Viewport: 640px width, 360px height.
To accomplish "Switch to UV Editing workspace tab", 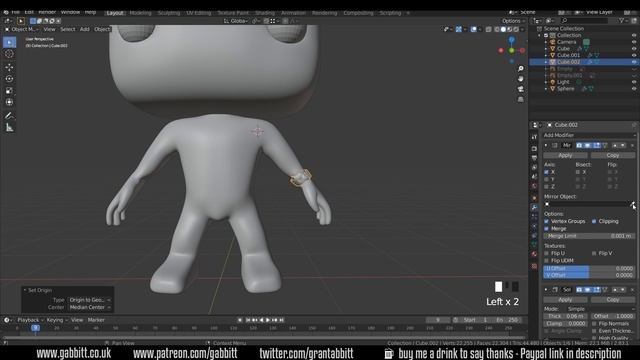I will (x=199, y=13).
